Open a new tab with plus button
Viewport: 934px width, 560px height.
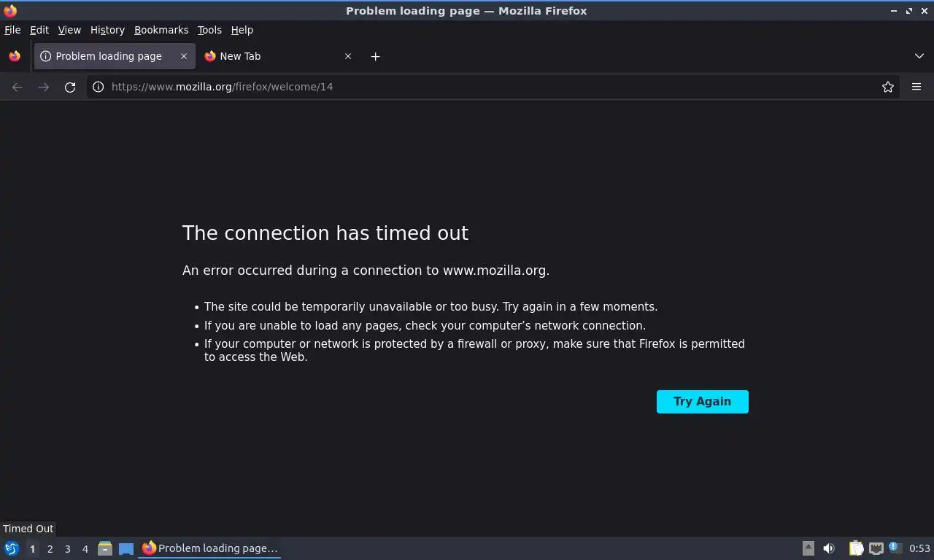pos(375,56)
